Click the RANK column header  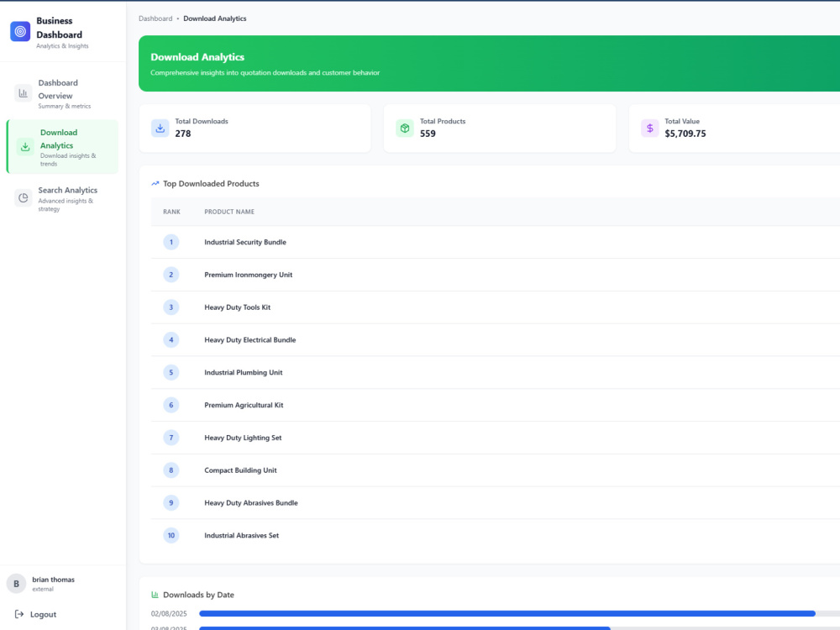point(171,212)
